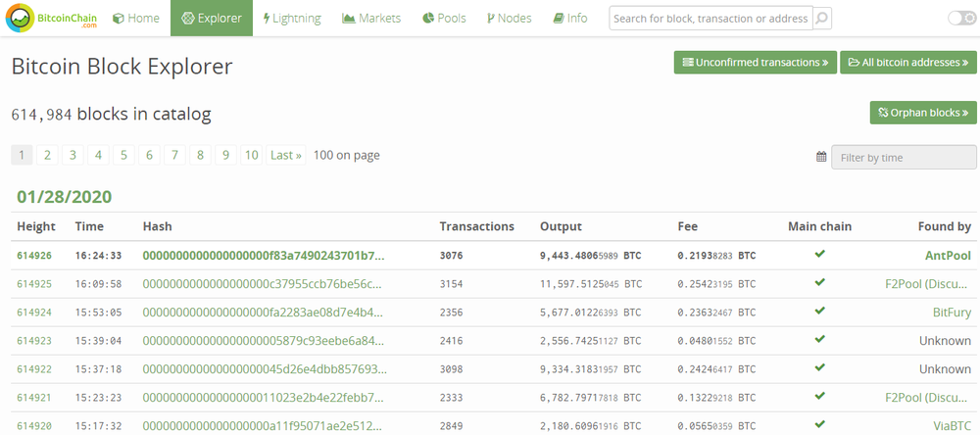This screenshot has width=980, height=435.
Task: Select the Explorer tab
Action: click(x=212, y=18)
